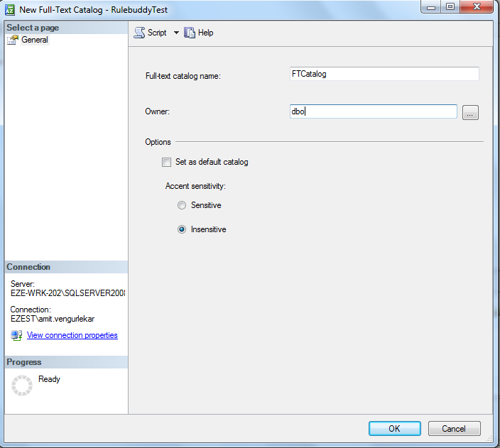The image size is (500, 448).
Task: Focus the Full-text catalog name field
Action: [384, 74]
